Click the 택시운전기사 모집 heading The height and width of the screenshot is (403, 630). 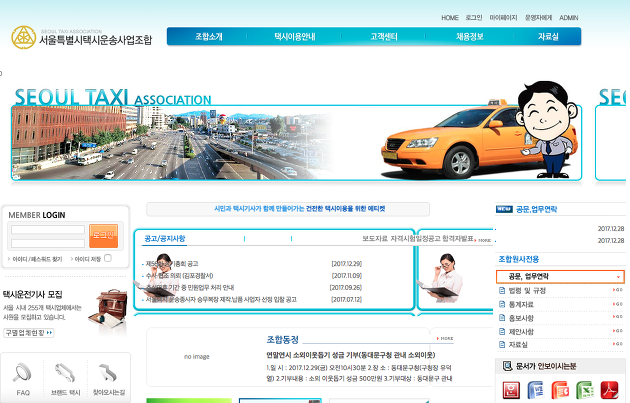tap(33, 294)
